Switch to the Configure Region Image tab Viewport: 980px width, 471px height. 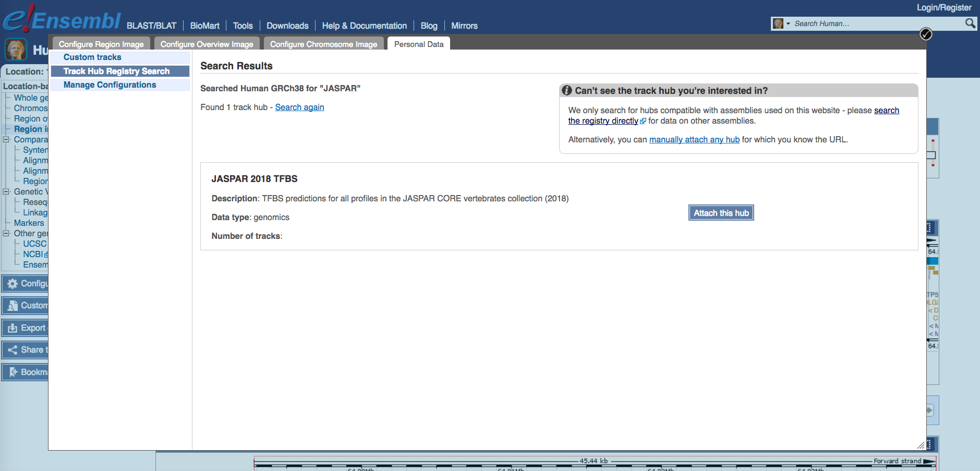tap(101, 44)
